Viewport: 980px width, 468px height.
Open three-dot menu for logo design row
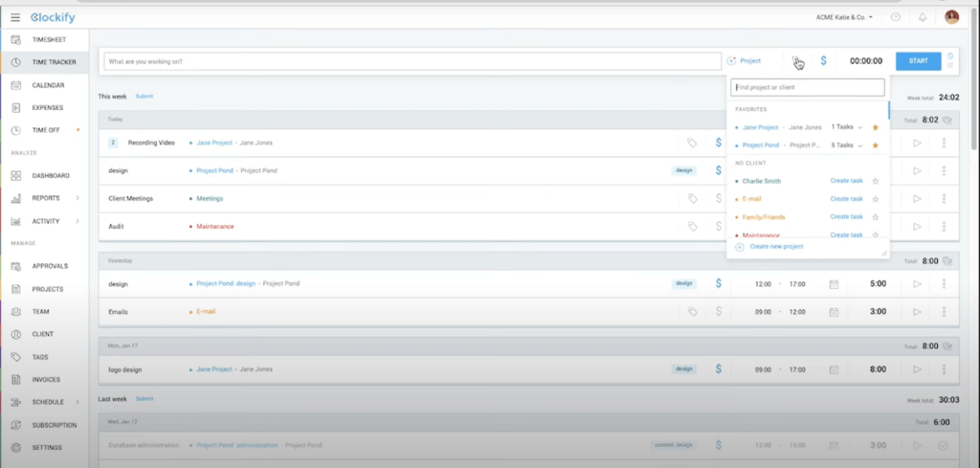pyautogui.click(x=944, y=369)
